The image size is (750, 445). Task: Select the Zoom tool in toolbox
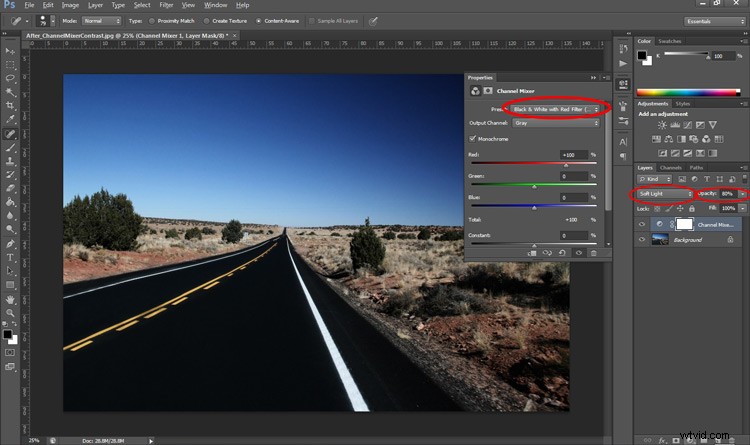coord(10,313)
